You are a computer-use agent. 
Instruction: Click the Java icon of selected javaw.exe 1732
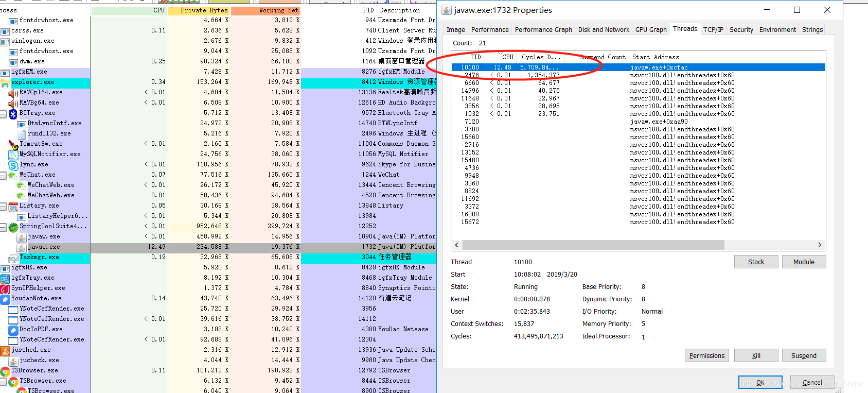coord(22,247)
